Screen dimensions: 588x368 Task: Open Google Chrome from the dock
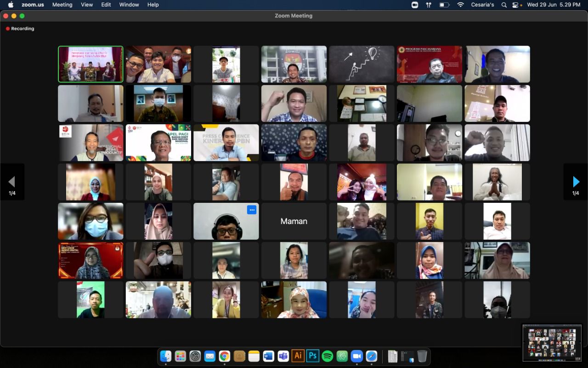[x=225, y=356]
